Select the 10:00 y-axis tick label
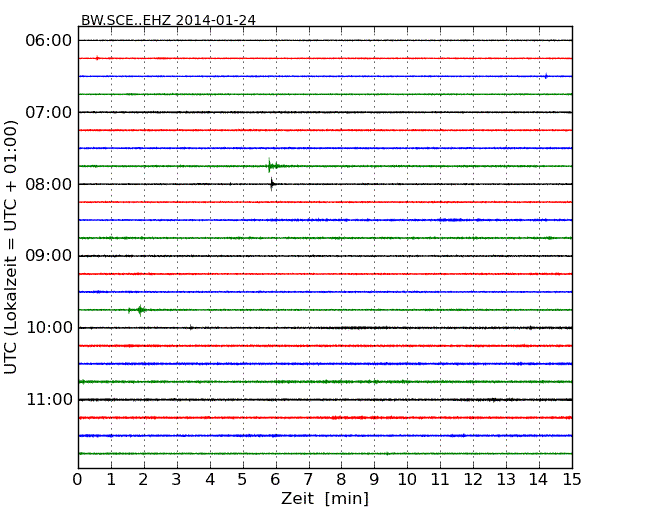 49,328
